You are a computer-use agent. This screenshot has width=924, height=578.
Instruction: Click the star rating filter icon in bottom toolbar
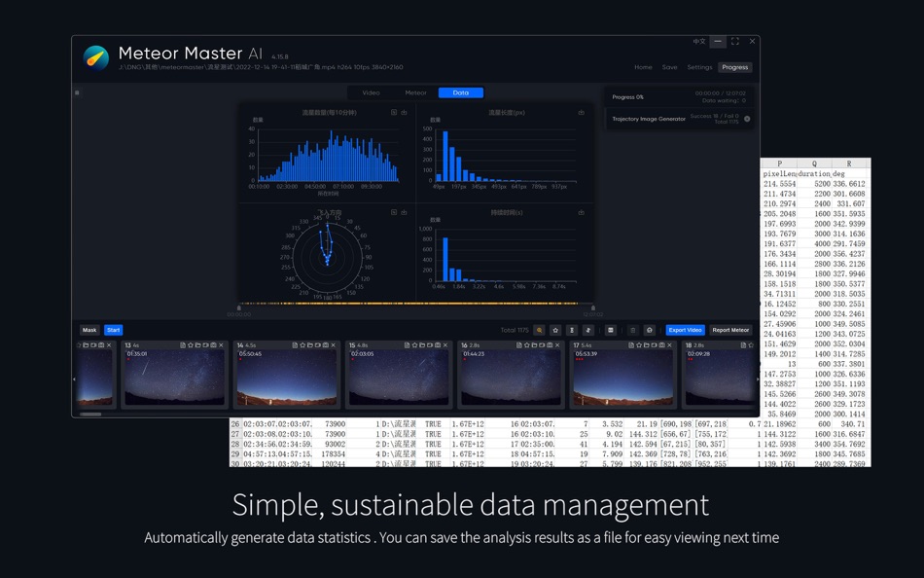tap(555, 330)
